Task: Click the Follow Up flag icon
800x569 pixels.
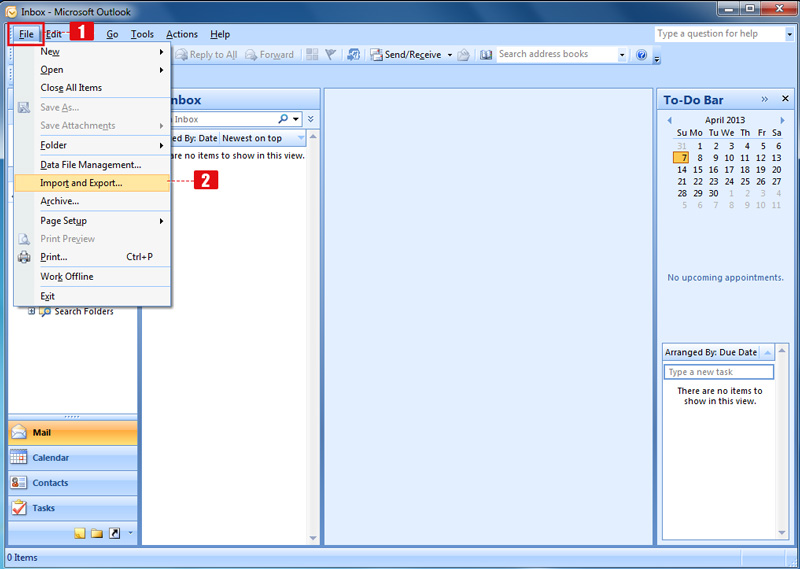Action: coord(331,55)
